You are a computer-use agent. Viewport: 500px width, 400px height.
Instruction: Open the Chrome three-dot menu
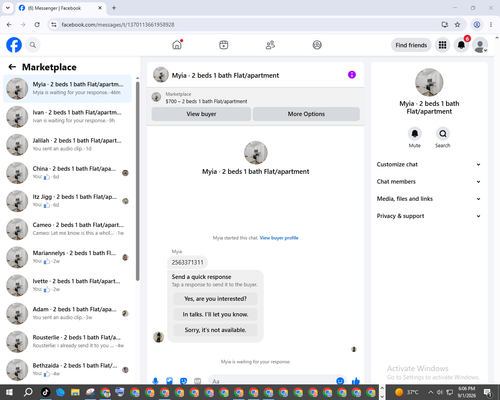tap(491, 25)
